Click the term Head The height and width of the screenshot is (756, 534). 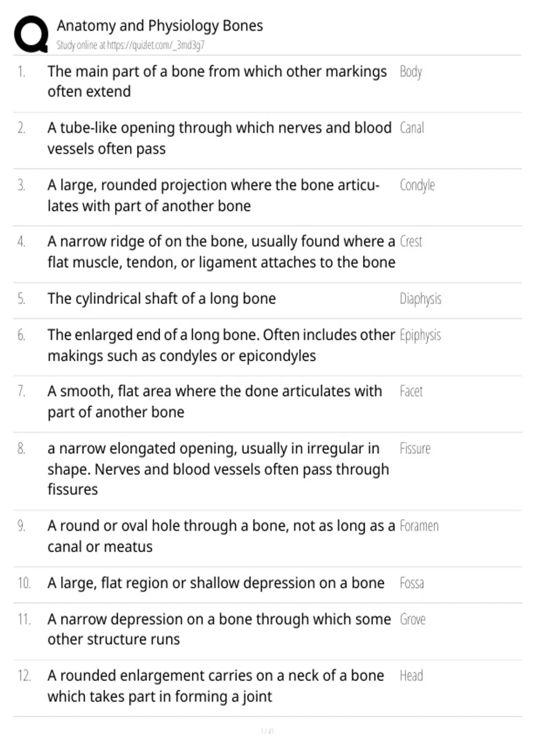[x=411, y=676]
